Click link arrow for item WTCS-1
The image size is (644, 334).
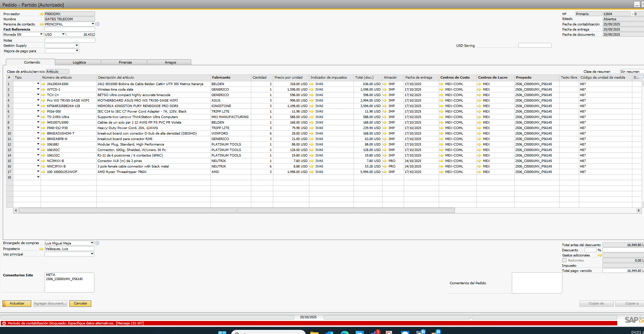tap(43, 90)
